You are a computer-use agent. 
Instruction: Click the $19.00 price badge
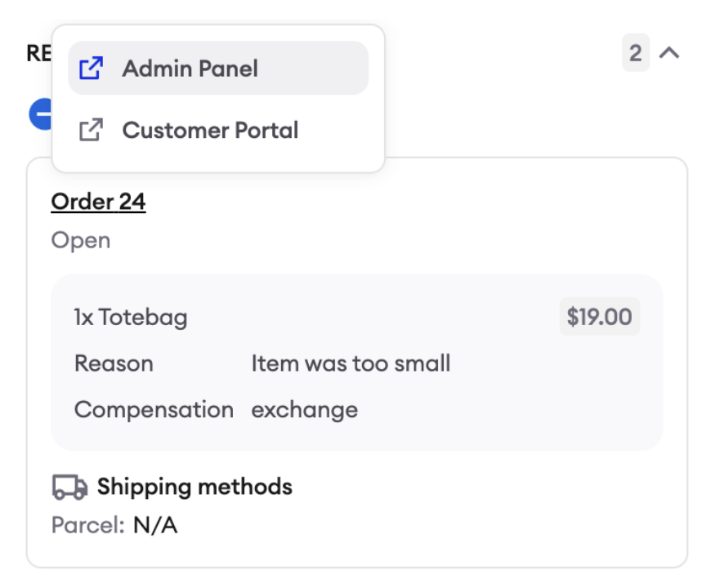[600, 316]
